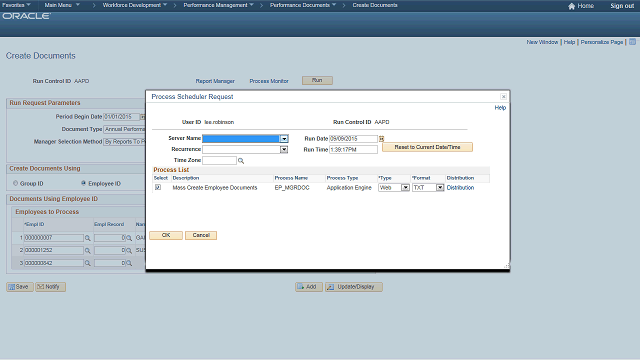Viewport: 640px width, 360px height.
Task: Click Cancel in the Process Scheduler dialog
Action: click(201, 236)
